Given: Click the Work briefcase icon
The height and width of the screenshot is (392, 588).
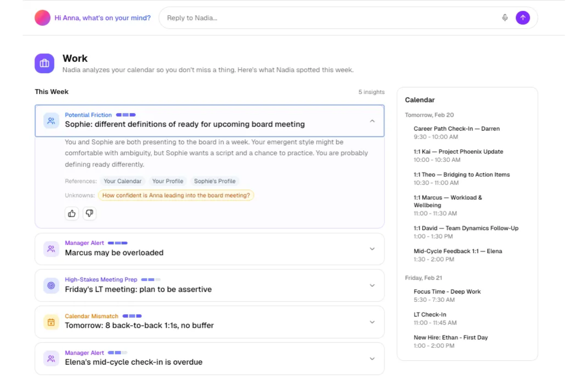Looking at the screenshot, I should point(44,64).
